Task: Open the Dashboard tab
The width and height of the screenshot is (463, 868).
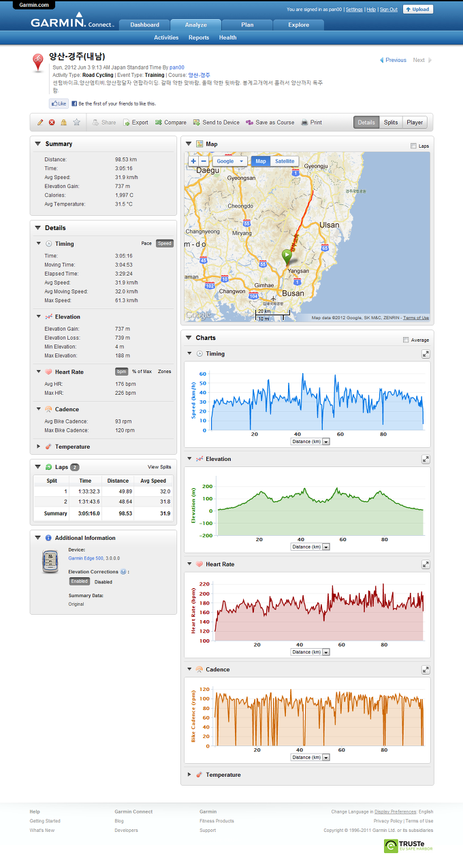Action: coord(144,25)
